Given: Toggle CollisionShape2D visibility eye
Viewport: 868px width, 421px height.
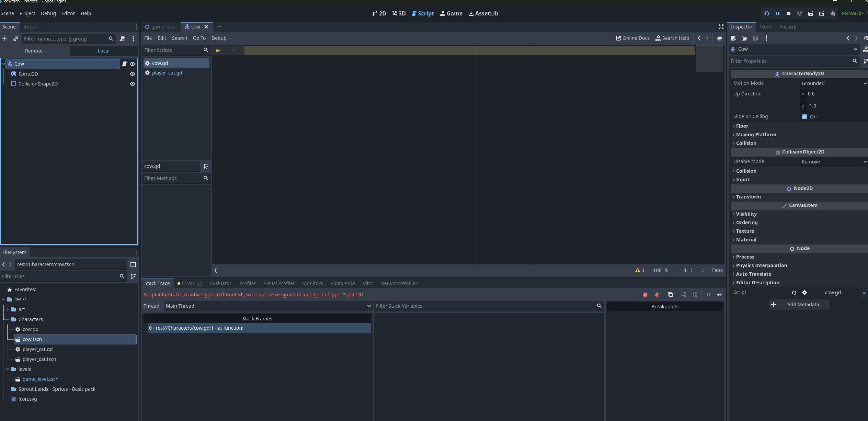Looking at the screenshot, I should [x=133, y=84].
